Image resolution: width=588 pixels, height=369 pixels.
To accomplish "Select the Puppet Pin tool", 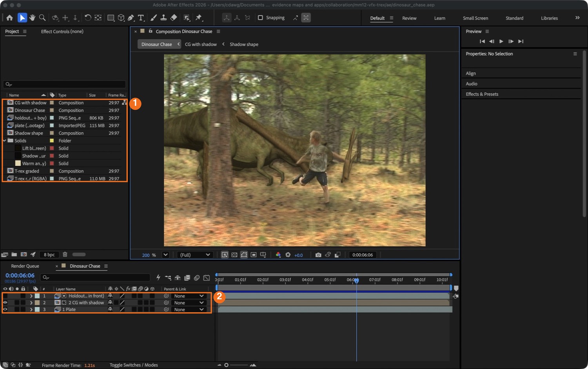I will [x=199, y=18].
